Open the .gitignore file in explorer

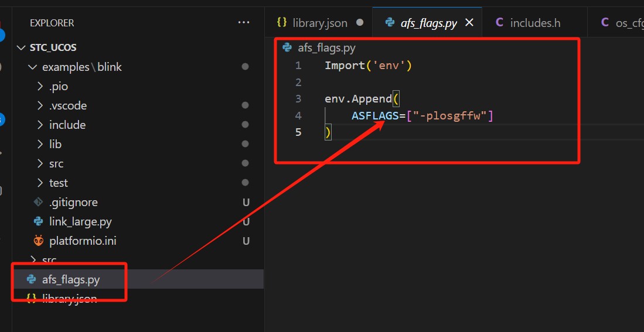click(x=73, y=203)
